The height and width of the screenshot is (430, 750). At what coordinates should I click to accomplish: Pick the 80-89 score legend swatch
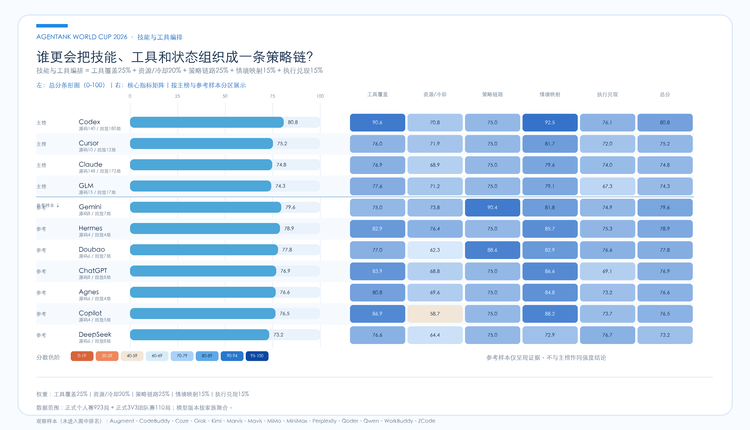point(207,356)
